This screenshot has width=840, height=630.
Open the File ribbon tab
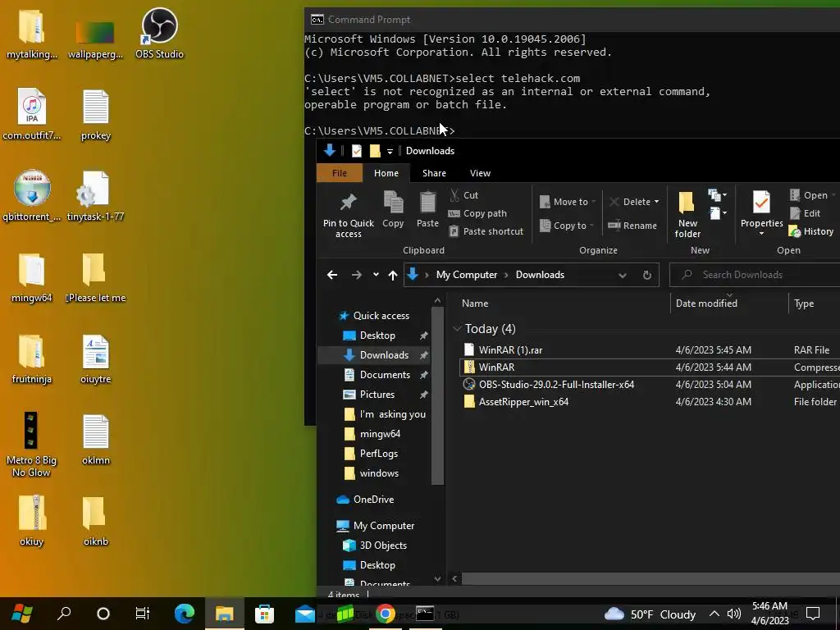pos(340,173)
